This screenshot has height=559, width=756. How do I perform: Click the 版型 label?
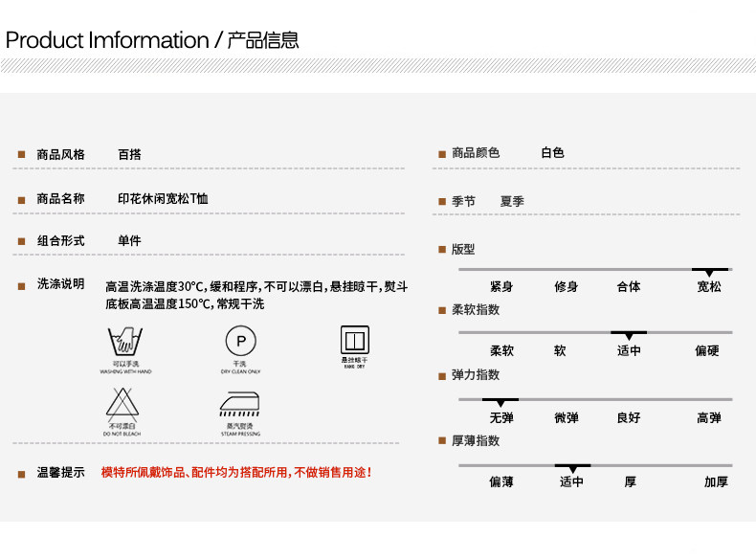(x=463, y=249)
